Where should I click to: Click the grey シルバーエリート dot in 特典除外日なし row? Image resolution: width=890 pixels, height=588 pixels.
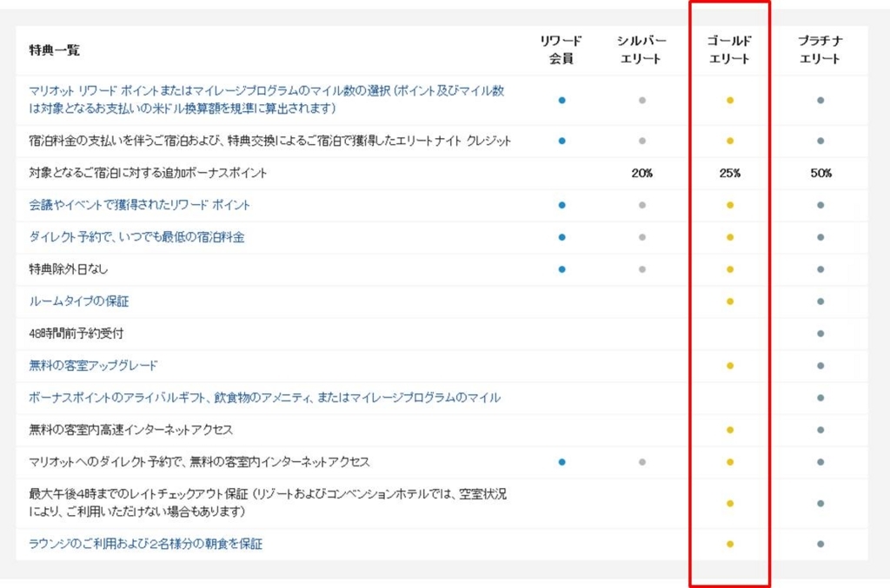tap(642, 269)
